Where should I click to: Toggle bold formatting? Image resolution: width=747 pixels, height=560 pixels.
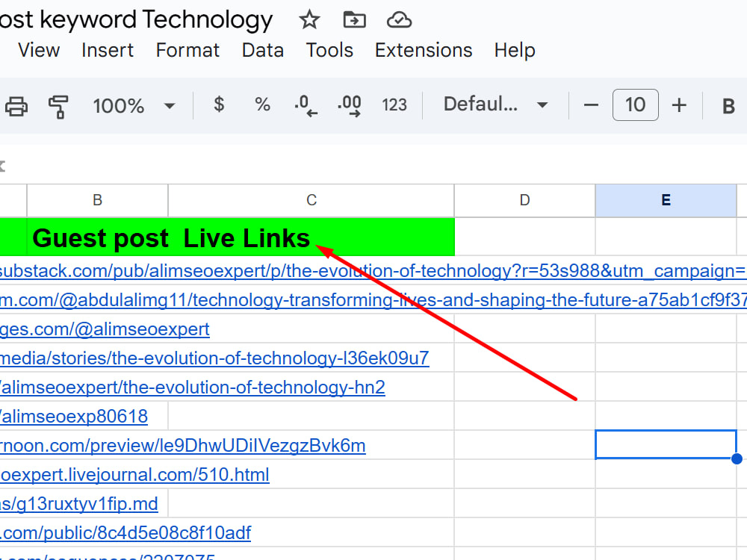[728, 106]
